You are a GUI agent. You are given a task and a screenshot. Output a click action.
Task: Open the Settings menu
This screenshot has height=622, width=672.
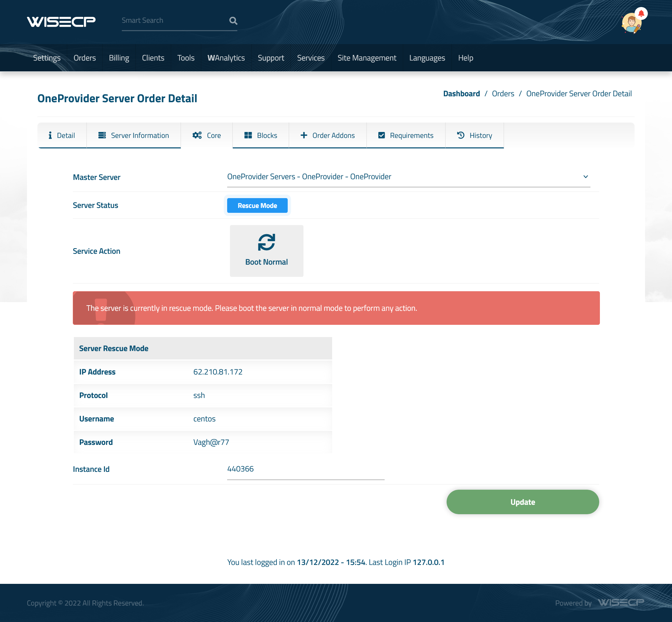tap(47, 58)
